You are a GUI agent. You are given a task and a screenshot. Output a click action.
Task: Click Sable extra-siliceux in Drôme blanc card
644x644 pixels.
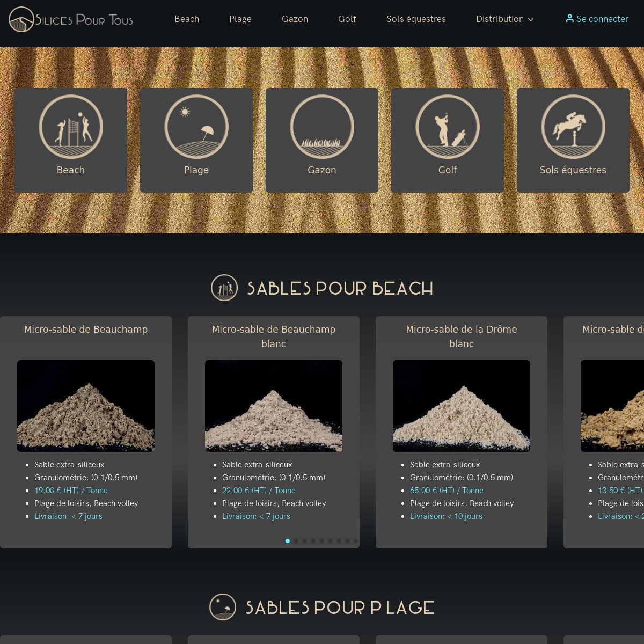tap(445, 465)
